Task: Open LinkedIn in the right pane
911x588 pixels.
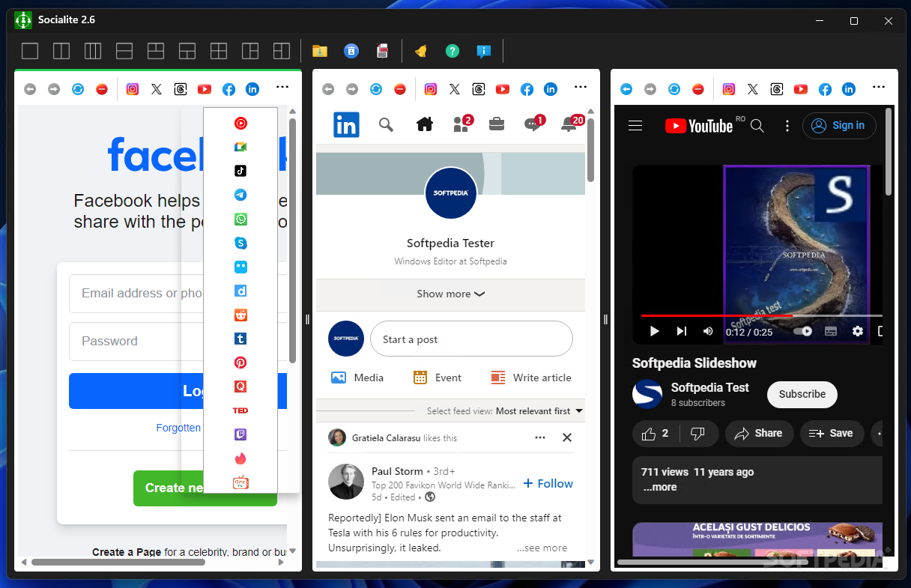Action: [x=849, y=89]
